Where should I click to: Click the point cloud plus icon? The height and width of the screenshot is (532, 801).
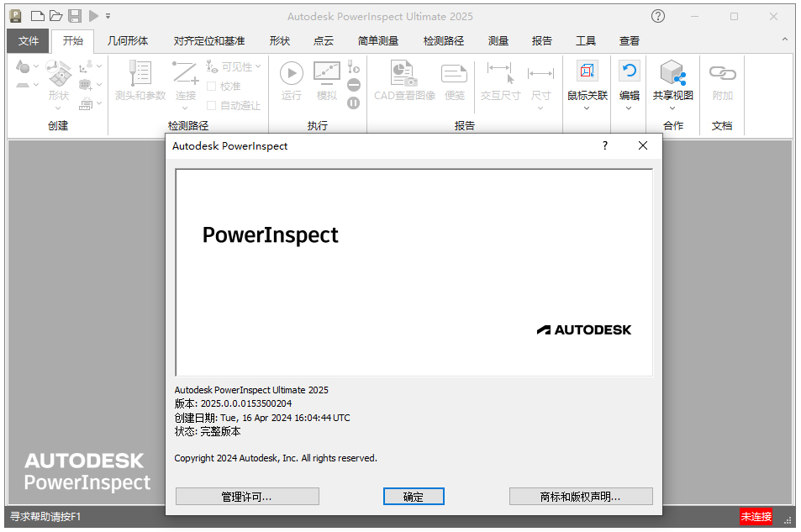coord(85,85)
